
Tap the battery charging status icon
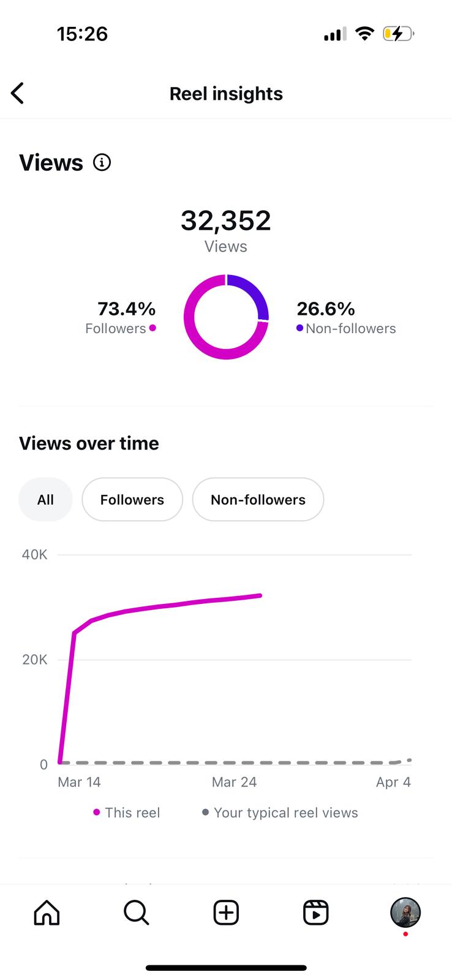coord(398,34)
